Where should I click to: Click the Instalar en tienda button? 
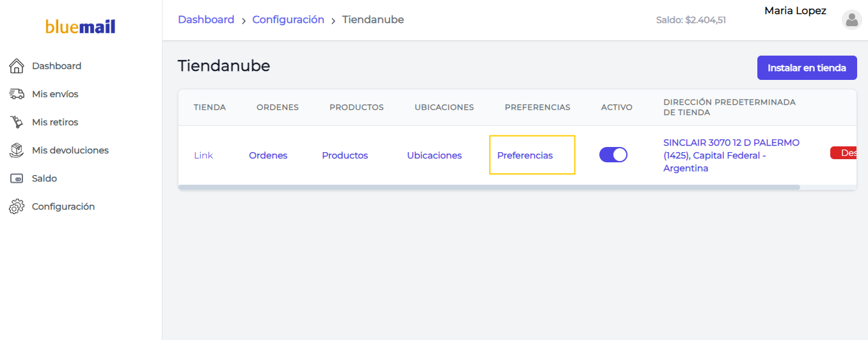tap(807, 68)
